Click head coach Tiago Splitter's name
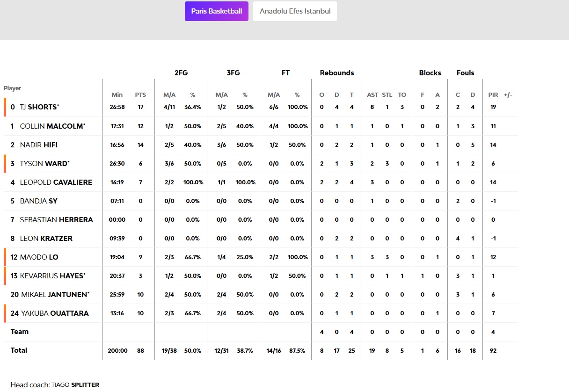 click(75, 385)
